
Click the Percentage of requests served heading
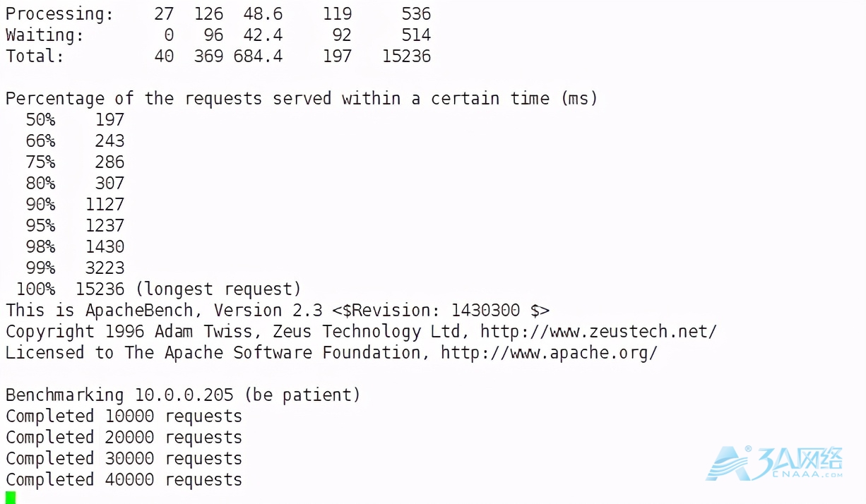coord(302,99)
